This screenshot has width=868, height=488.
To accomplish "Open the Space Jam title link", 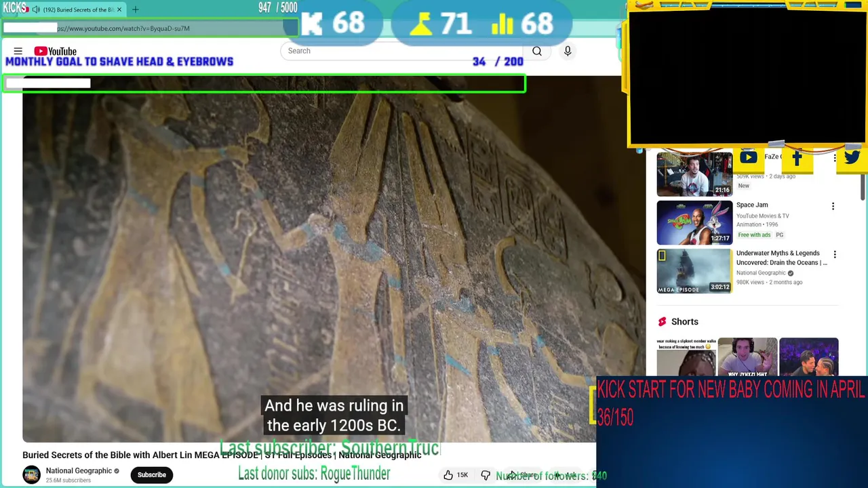I will tap(752, 205).
